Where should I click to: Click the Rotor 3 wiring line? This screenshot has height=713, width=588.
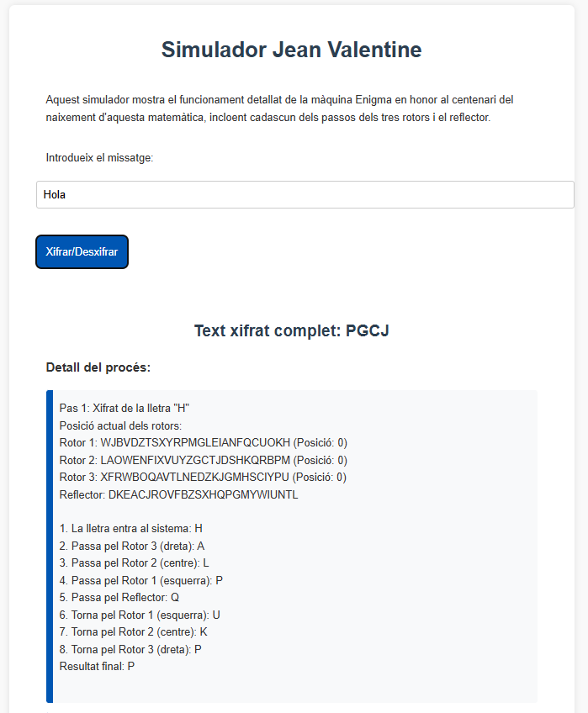pyautogui.click(x=203, y=477)
